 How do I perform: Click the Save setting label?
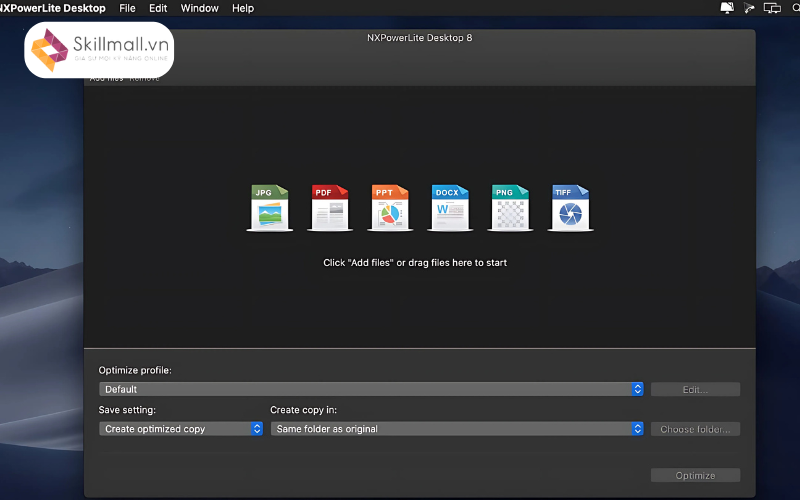tap(127, 410)
